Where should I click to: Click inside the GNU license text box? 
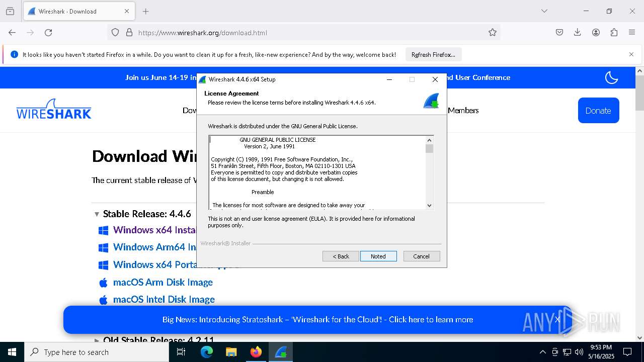(317, 172)
